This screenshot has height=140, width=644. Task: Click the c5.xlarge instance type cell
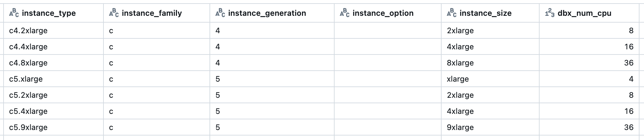point(26,79)
